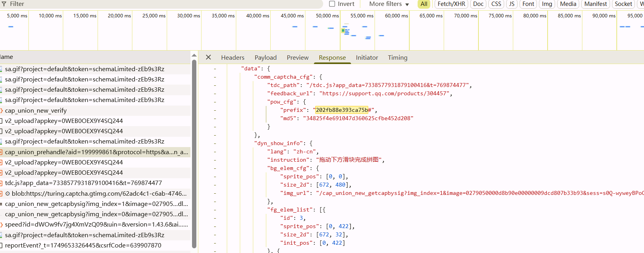This screenshot has height=253, width=644.
Task: Enable the Invert checkbox
Action: [332, 4]
